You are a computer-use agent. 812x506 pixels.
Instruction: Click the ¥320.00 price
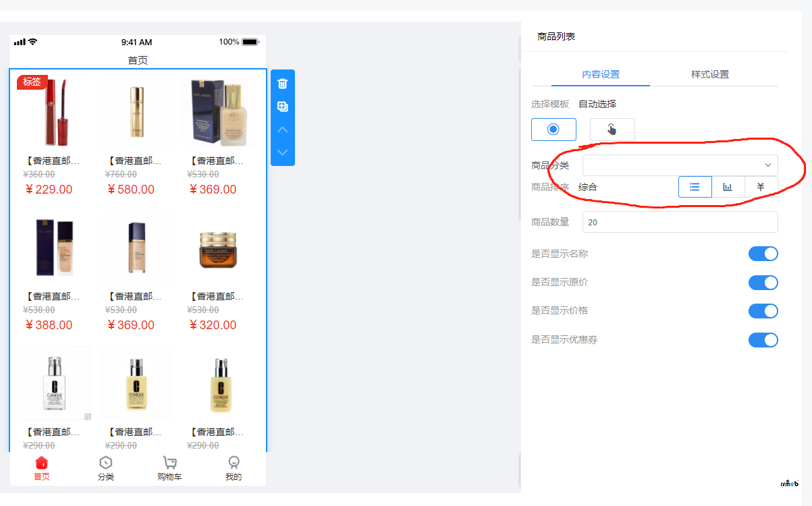pos(212,325)
